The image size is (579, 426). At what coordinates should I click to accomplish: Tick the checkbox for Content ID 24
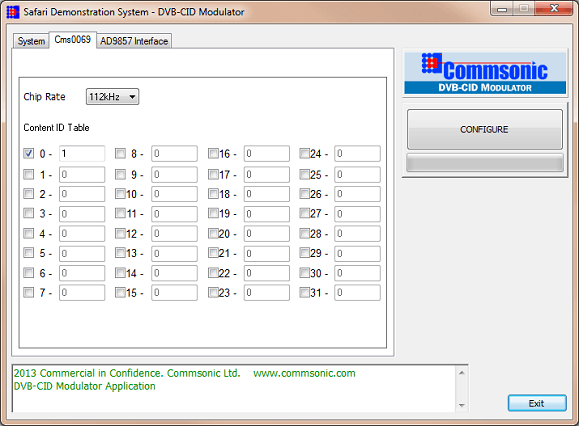pyautogui.click(x=304, y=153)
